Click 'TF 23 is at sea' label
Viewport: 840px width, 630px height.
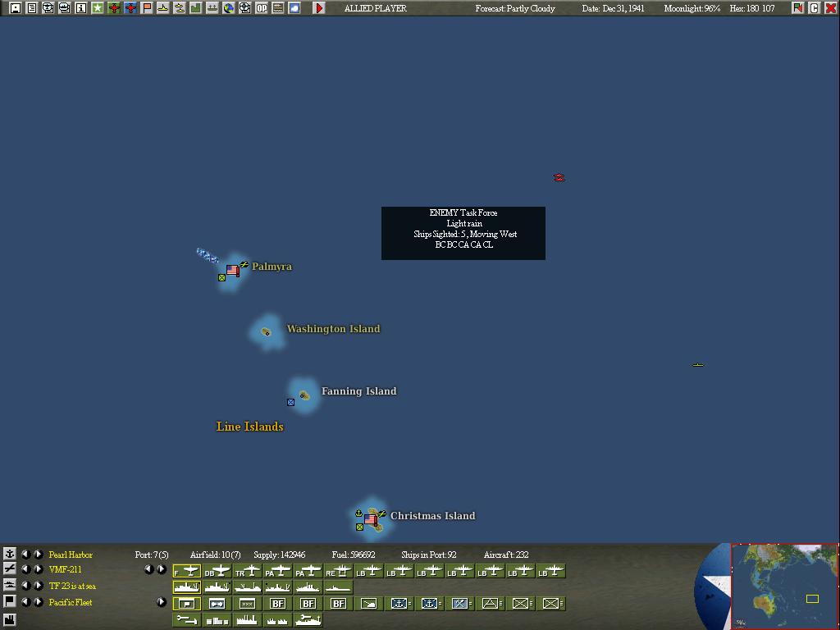(72, 586)
